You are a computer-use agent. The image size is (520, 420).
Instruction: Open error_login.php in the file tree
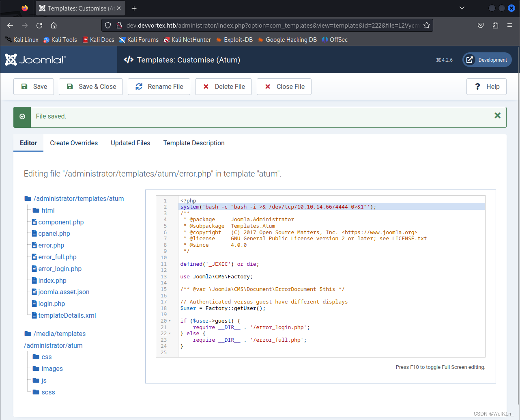tap(57, 269)
